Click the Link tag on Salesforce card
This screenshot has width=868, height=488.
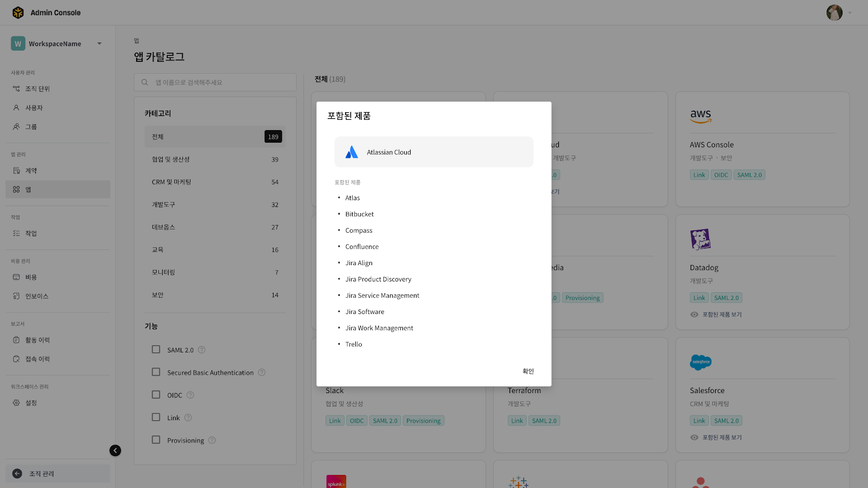coord(699,421)
